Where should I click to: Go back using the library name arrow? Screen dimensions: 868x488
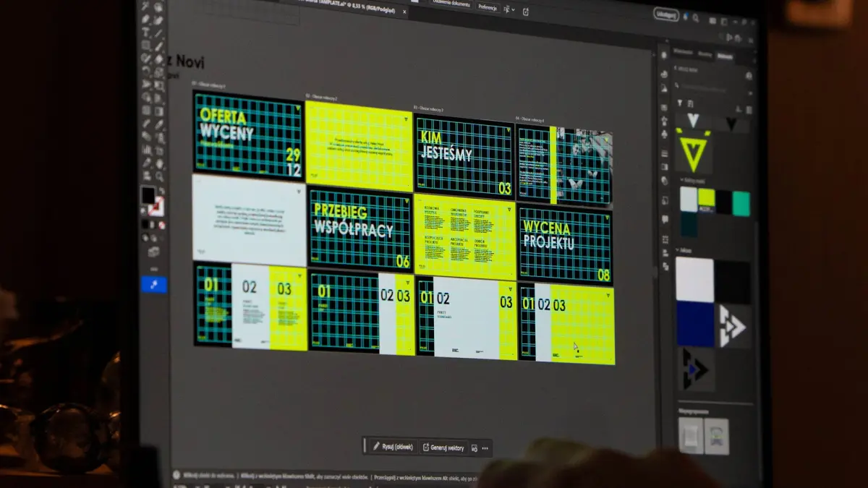675,68
